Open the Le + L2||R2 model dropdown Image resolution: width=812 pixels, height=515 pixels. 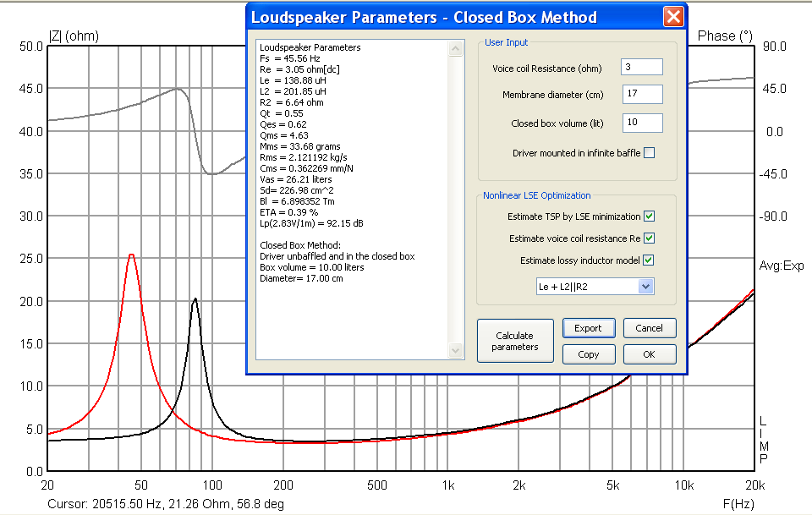tap(645, 286)
